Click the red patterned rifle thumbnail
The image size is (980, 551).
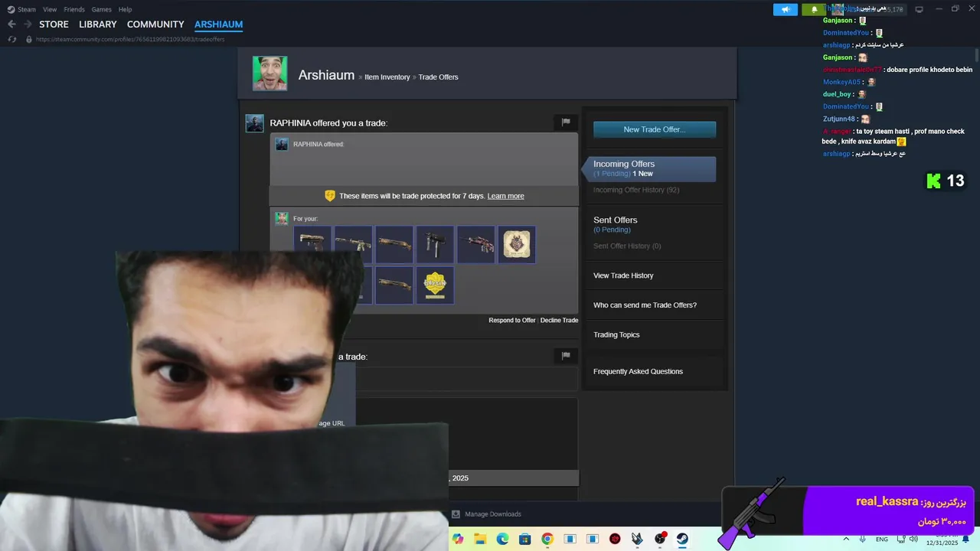pos(476,244)
